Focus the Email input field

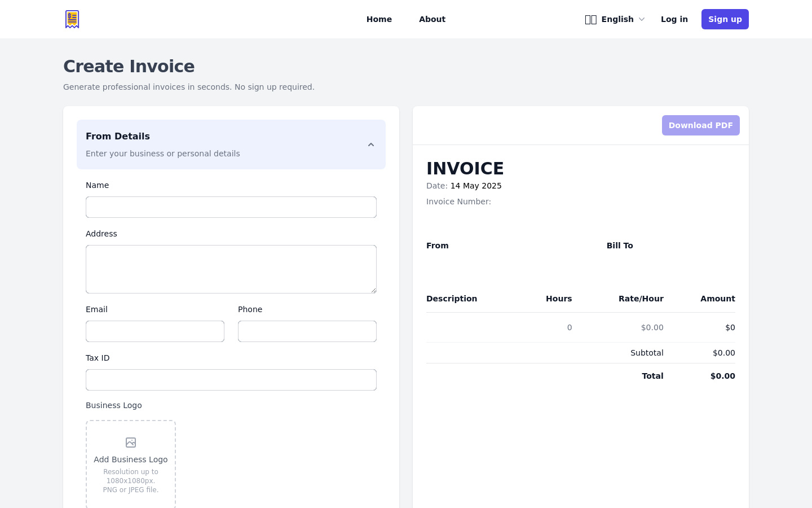155,331
